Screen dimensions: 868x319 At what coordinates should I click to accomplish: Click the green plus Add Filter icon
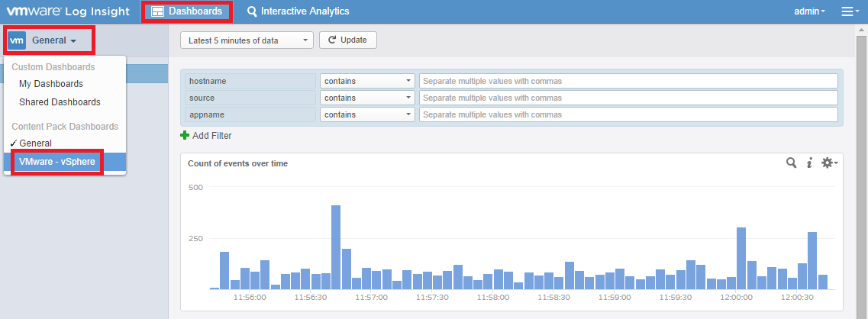click(185, 135)
